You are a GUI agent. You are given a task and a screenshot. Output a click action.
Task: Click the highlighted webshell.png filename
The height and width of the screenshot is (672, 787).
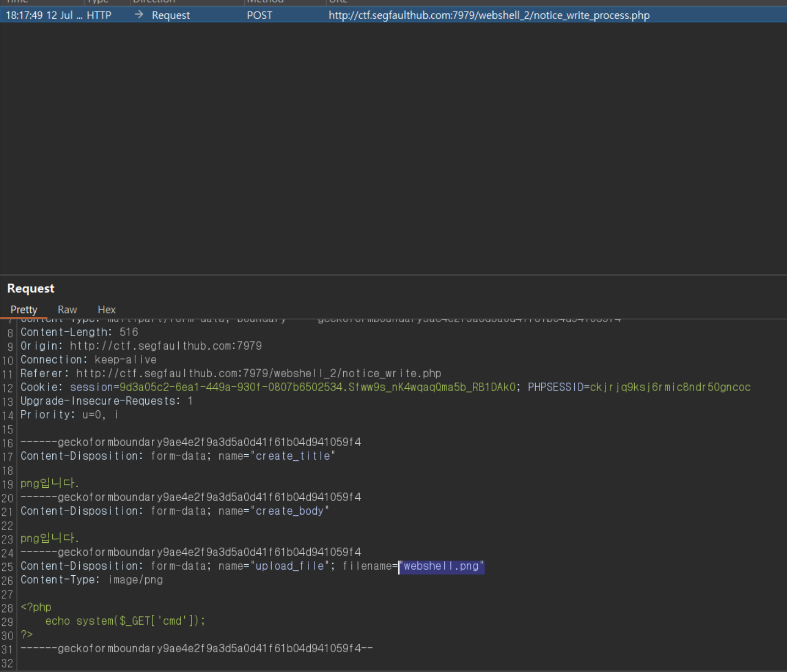pyautogui.click(x=442, y=566)
